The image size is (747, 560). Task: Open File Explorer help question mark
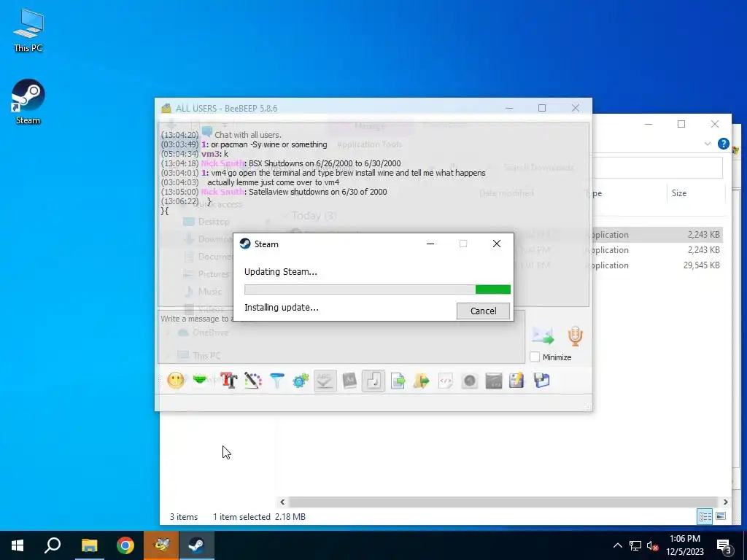click(723, 144)
